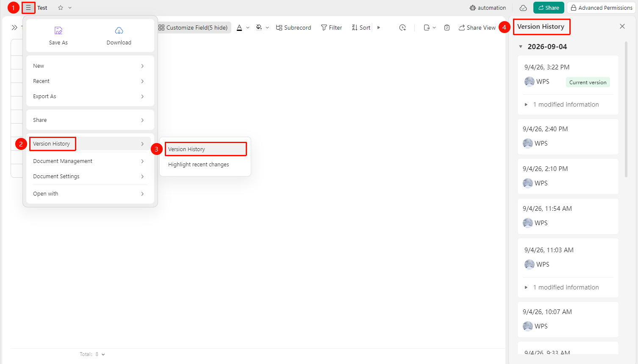The image size is (638, 364).
Task: Open the automation robot button
Action: 488,8
